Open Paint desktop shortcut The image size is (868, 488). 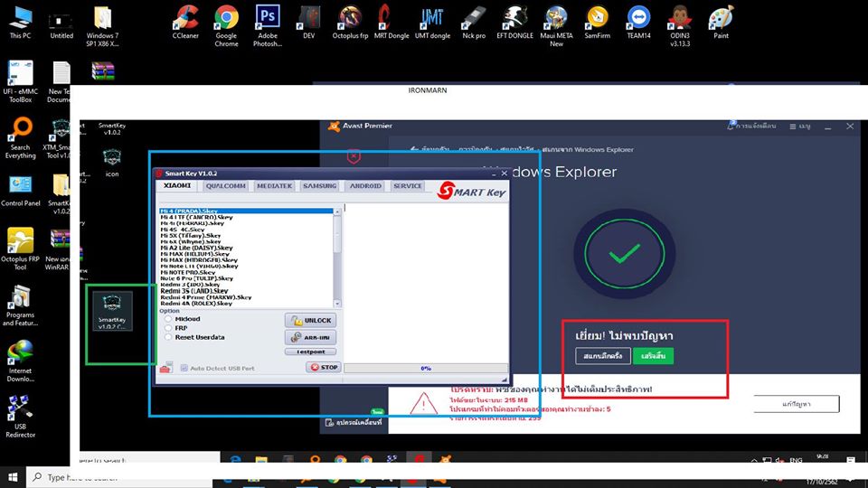point(721,22)
